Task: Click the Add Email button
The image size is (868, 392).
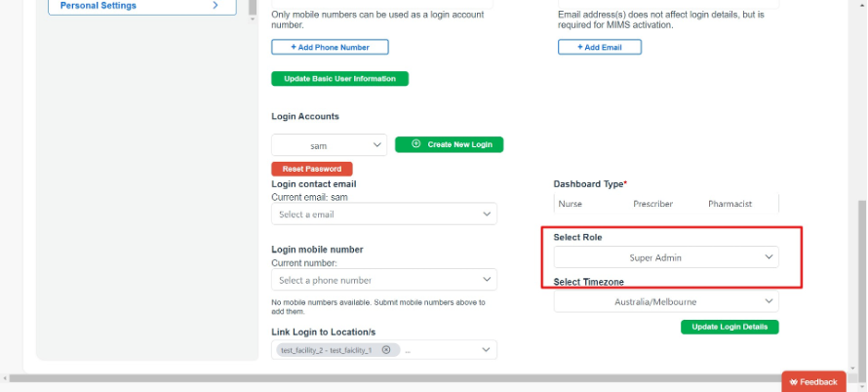Action: pos(600,47)
